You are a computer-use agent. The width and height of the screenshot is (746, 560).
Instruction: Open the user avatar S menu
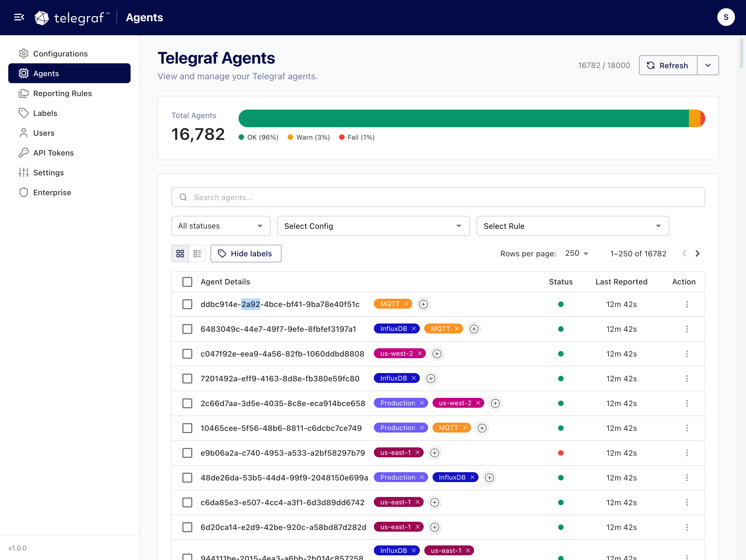pos(726,17)
